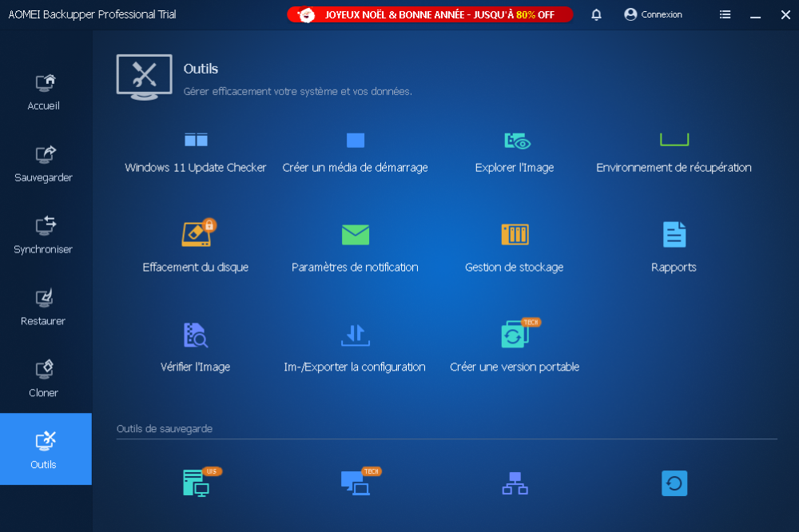The height and width of the screenshot is (532, 799).
Task: Click the Créer un média de démarrage icon
Action: (356, 141)
